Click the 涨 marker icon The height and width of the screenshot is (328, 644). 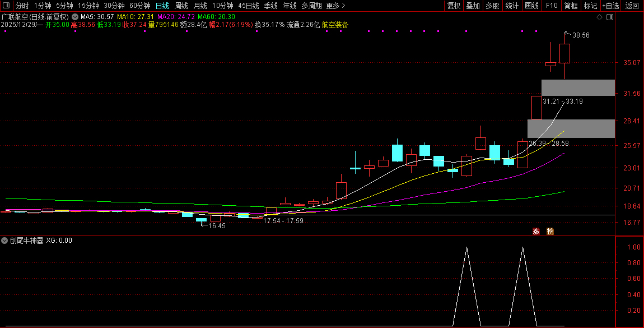click(x=536, y=231)
